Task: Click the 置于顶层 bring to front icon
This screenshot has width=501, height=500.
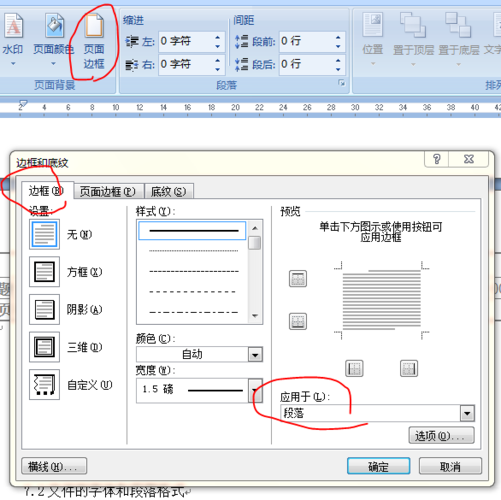Action: [413, 25]
